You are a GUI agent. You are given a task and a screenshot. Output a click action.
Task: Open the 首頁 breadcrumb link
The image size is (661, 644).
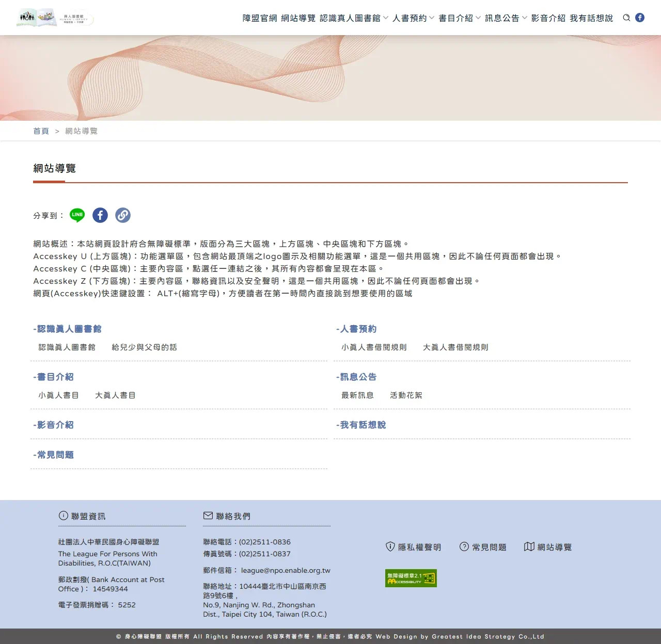(41, 131)
